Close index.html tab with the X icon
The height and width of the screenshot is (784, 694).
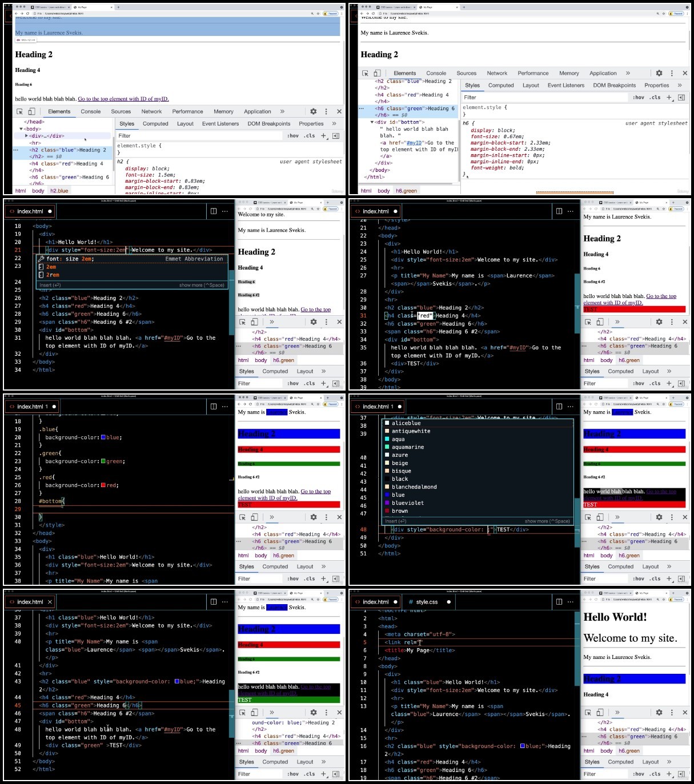tap(50, 602)
